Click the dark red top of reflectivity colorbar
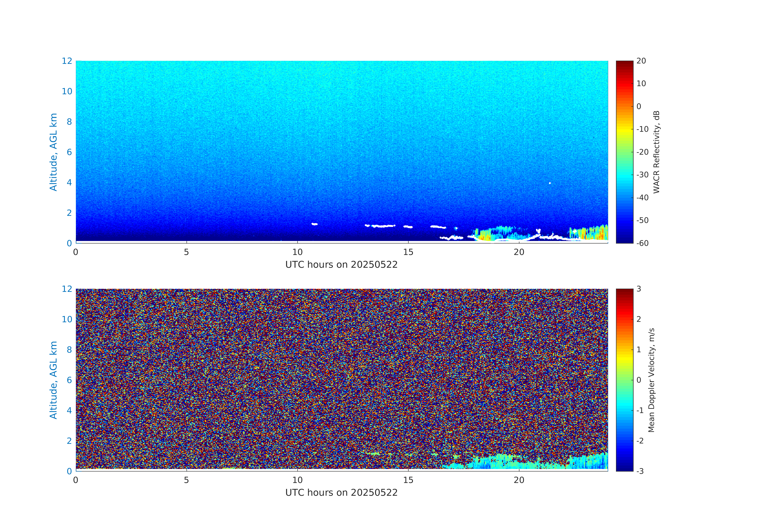This screenshot has width=775, height=532. click(x=624, y=63)
